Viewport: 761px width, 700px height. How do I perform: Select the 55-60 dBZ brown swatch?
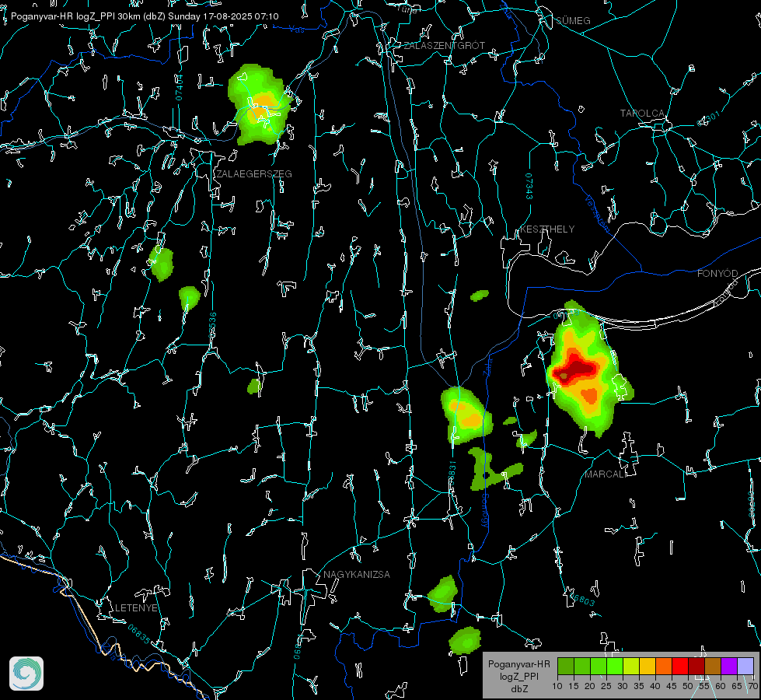[713, 666]
